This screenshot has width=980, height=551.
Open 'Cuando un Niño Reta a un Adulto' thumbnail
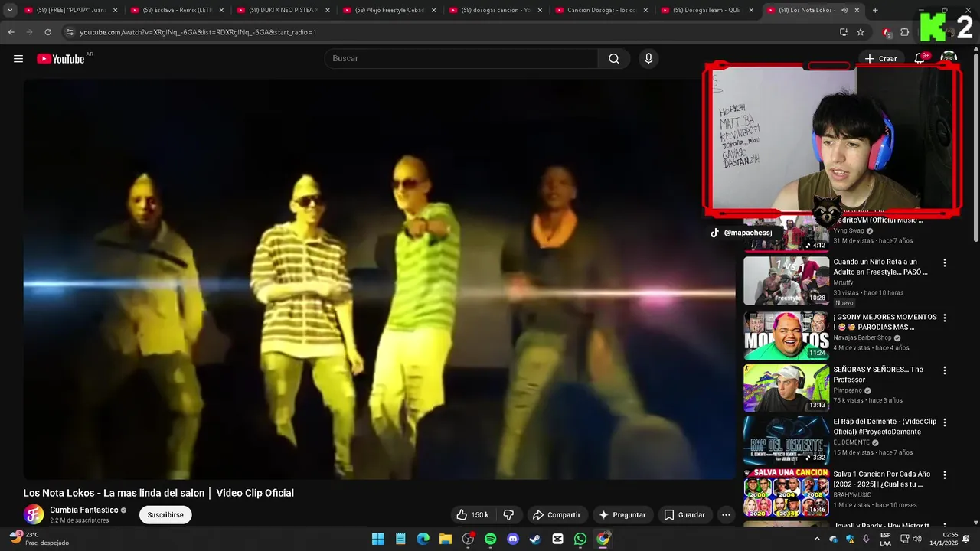tap(786, 281)
